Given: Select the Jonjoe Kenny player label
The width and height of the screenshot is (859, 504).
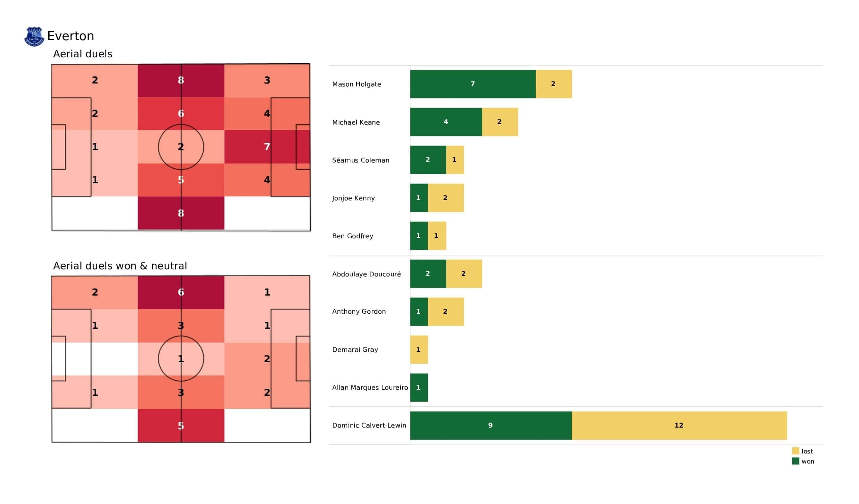Looking at the screenshot, I should point(353,198).
